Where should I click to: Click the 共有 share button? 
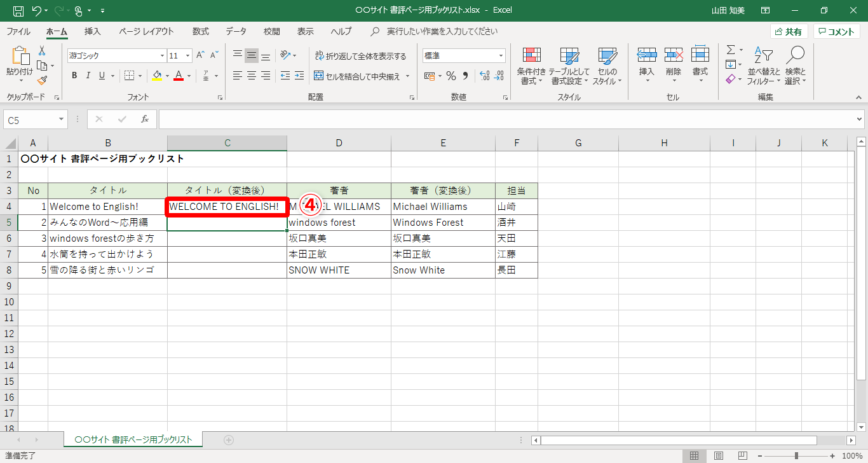(789, 32)
